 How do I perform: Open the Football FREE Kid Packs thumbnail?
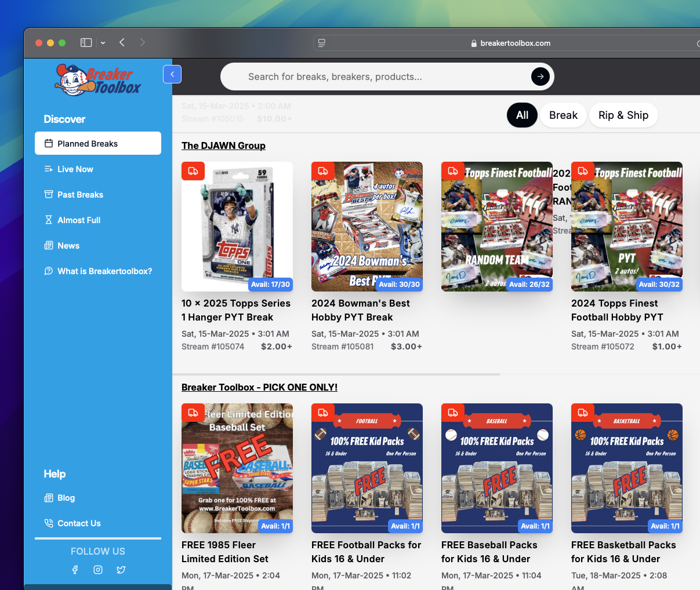pyautogui.click(x=367, y=468)
